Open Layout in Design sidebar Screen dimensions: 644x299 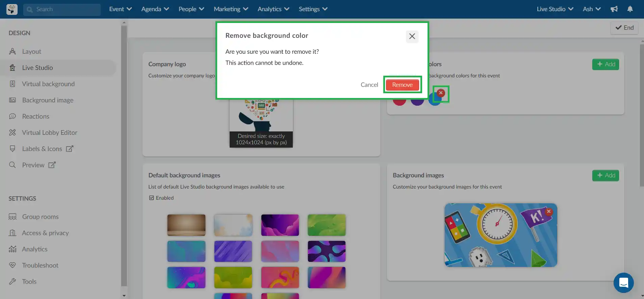(x=31, y=51)
